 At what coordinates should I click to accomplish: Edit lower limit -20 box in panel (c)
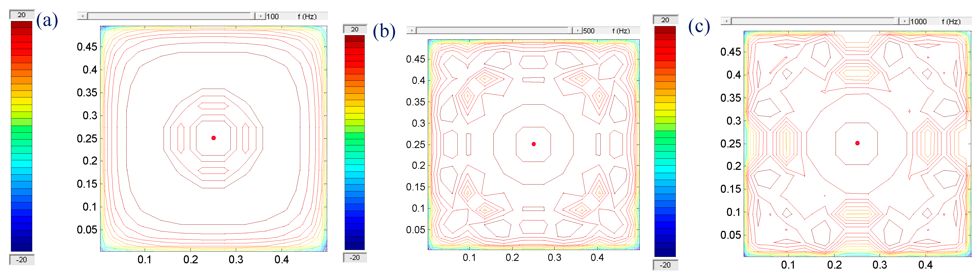pyautogui.click(x=665, y=265)
